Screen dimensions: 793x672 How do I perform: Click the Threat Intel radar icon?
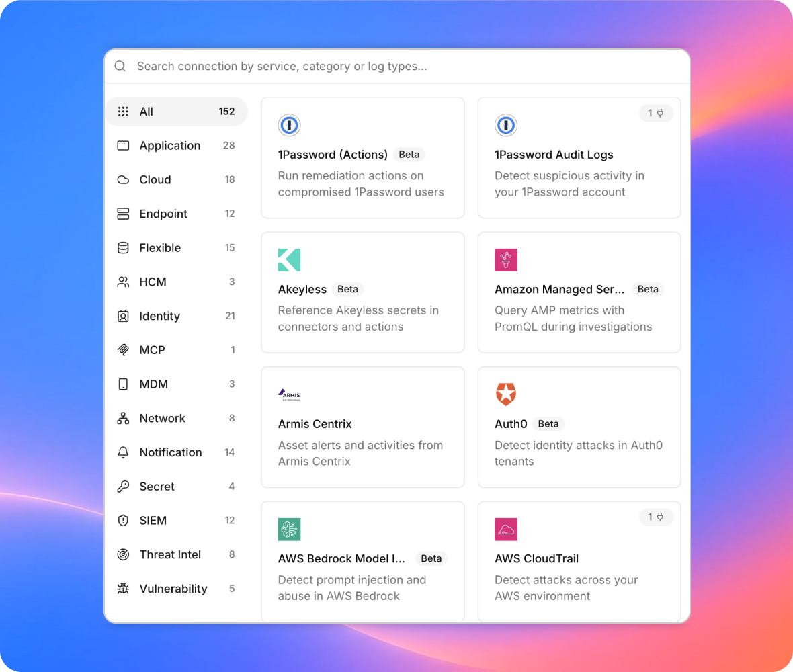pos(123,554)
